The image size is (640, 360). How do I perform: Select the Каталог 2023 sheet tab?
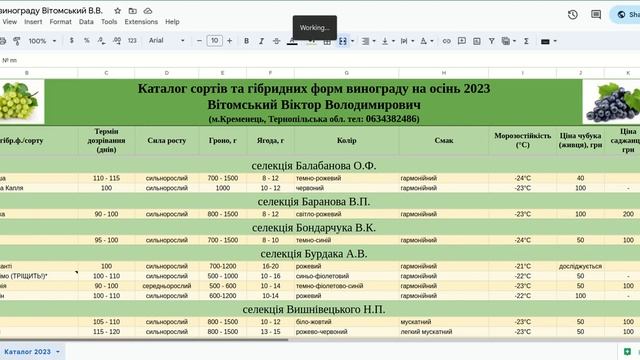pos(27,351)
